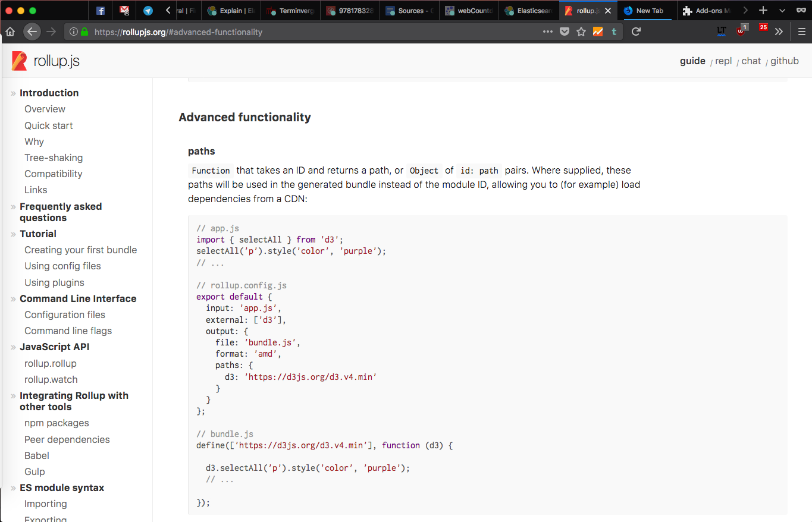Open the uBlock Origin extension
This screenshot has height=522, width=812.
pos(742,31)
